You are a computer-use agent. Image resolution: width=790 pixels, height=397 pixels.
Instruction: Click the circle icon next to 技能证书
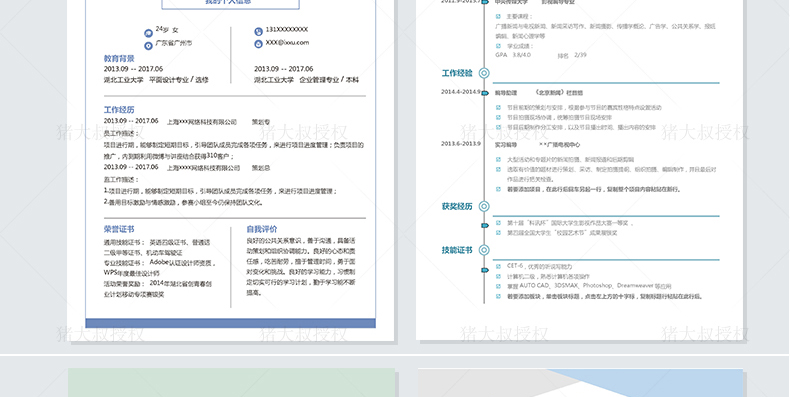pyautogui.click(x=484, y=250)
